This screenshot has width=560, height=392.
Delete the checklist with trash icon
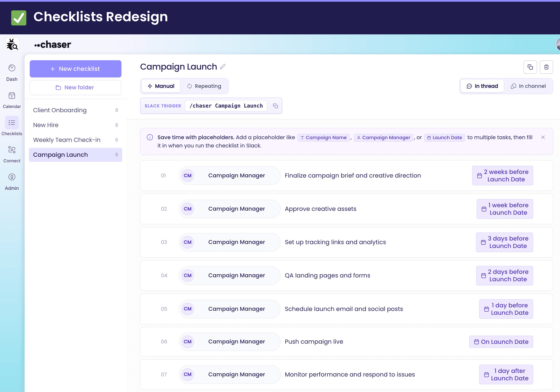point(546,67)
